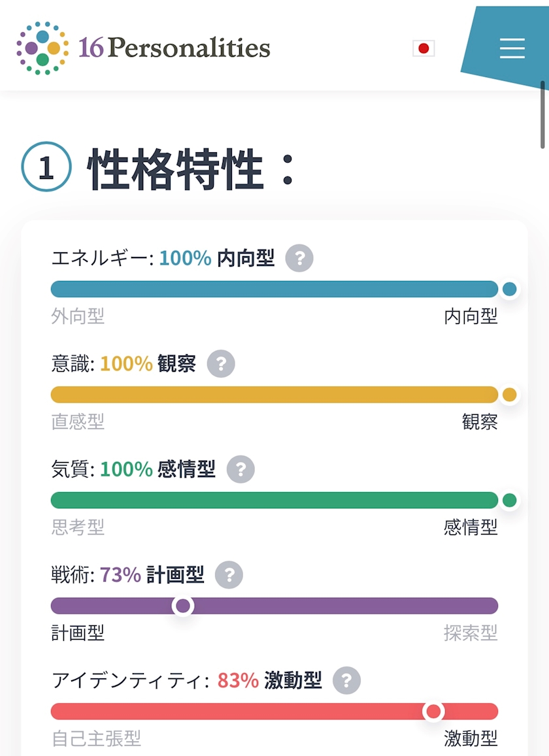Open help icon beside 気質 感情型
Image resolution: width=549 pixels, height=756 pixels.
coord(241,469)
